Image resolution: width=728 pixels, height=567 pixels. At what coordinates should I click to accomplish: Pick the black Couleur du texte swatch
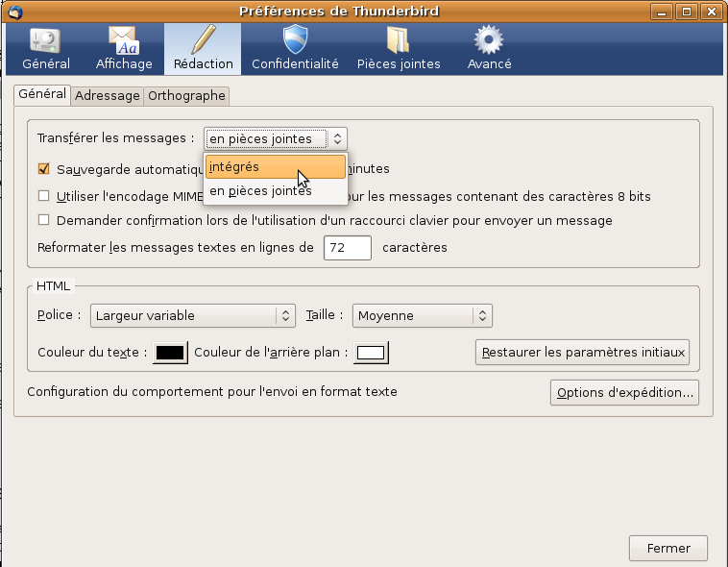(170, 353)
